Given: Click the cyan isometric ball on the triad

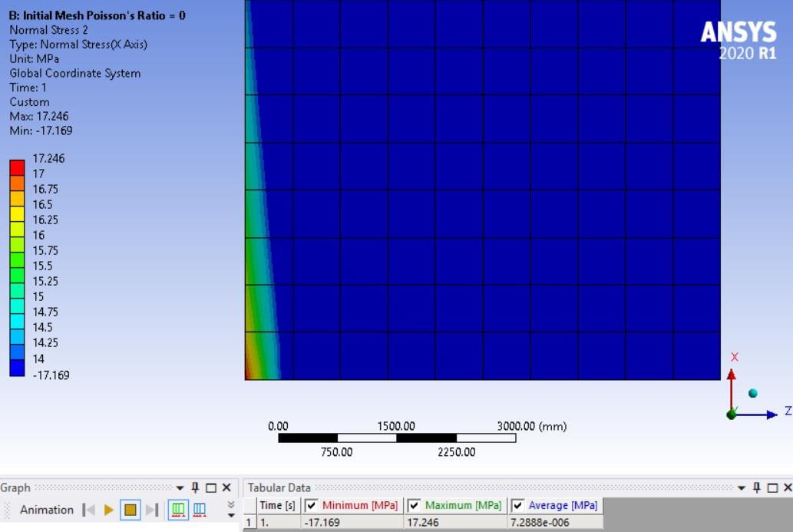Looking at the screenshot, I should (753, 393).
